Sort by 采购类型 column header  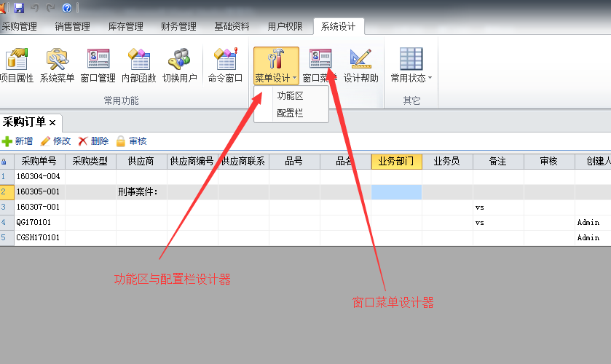(90, 162)
